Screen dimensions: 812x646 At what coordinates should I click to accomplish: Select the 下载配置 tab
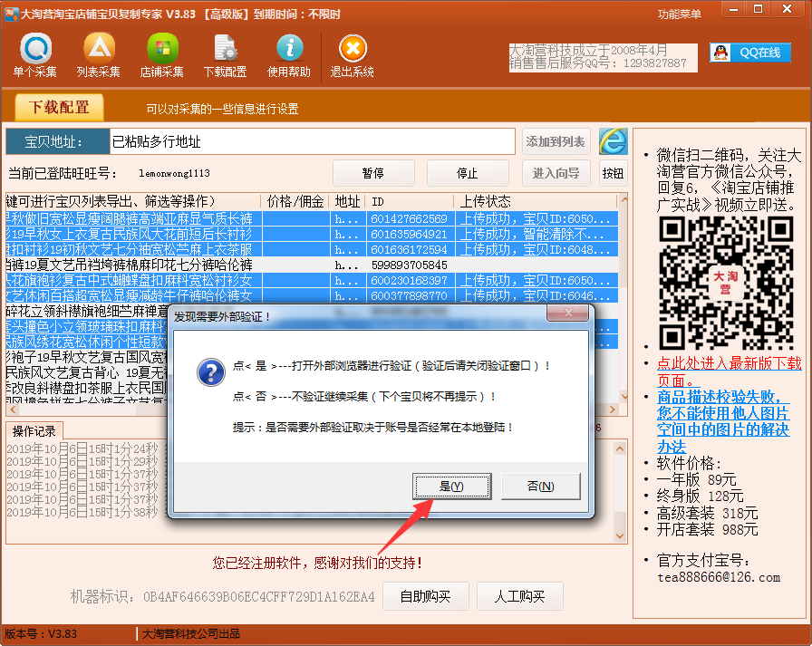59,107
